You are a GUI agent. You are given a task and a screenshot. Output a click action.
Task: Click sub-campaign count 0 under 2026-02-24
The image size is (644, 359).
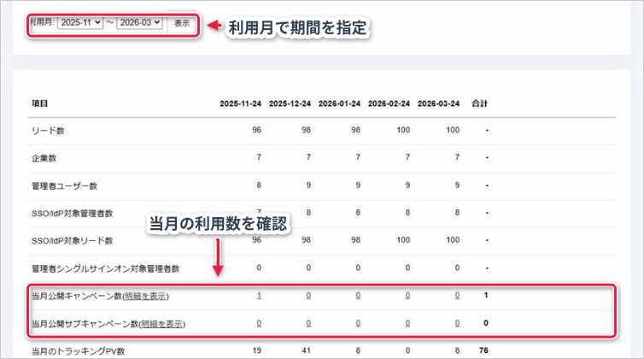coord(407,323)
